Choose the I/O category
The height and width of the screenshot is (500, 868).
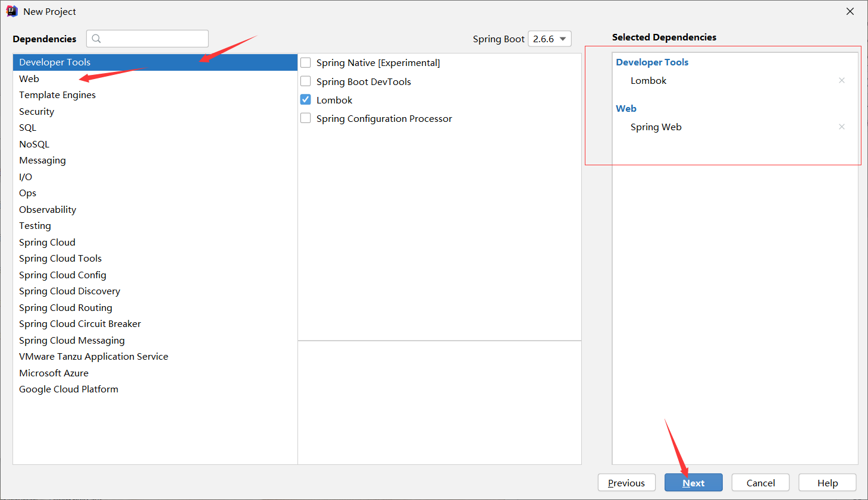[x=155, y=177]
